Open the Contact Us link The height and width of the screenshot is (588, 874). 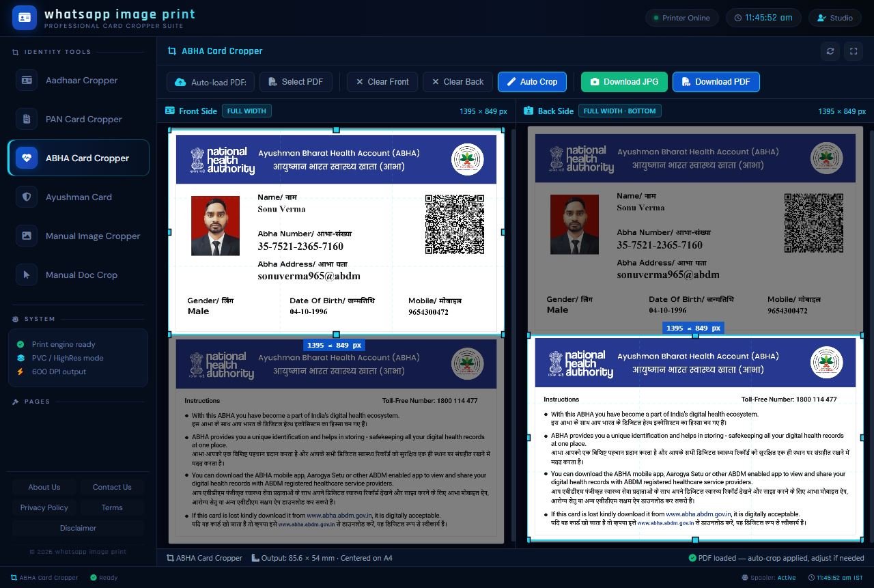tap(112, 487)
